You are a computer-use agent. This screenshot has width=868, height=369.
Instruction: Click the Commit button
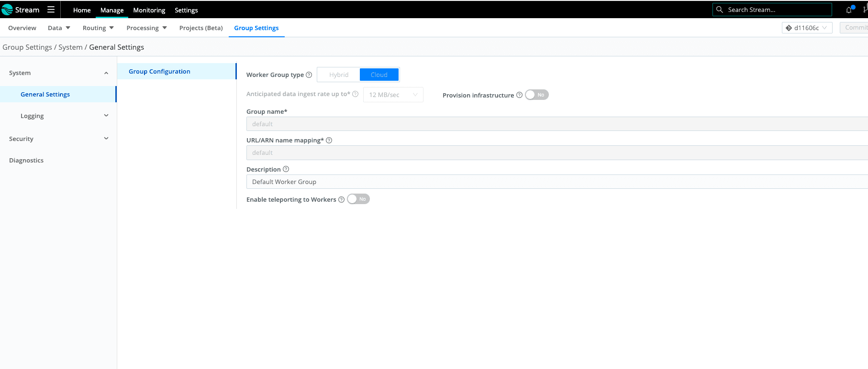(855, 28)
